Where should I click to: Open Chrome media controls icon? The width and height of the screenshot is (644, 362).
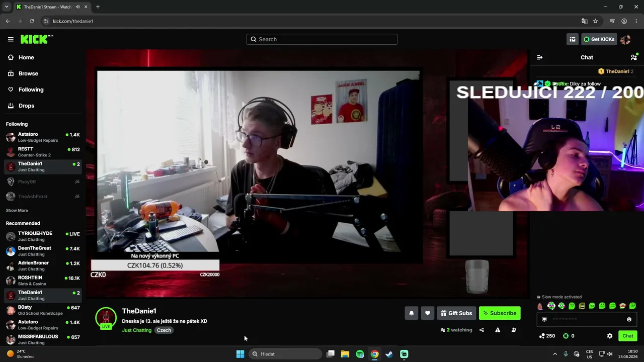(612, 21)
